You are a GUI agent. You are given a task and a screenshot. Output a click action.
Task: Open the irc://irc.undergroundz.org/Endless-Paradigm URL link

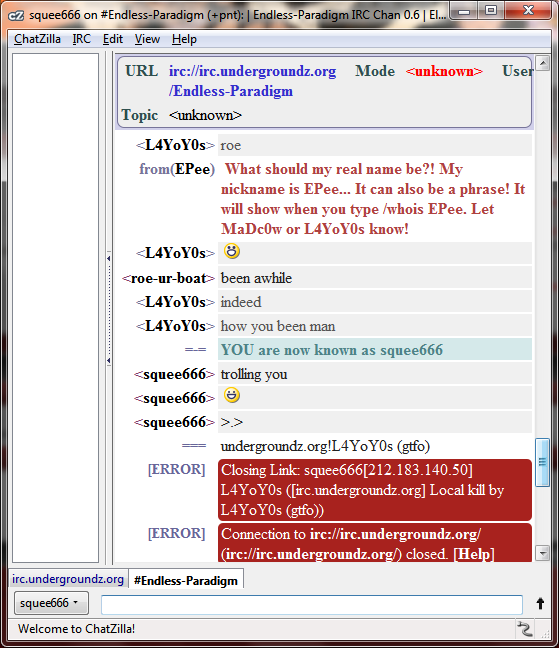(x=252, y=81)
